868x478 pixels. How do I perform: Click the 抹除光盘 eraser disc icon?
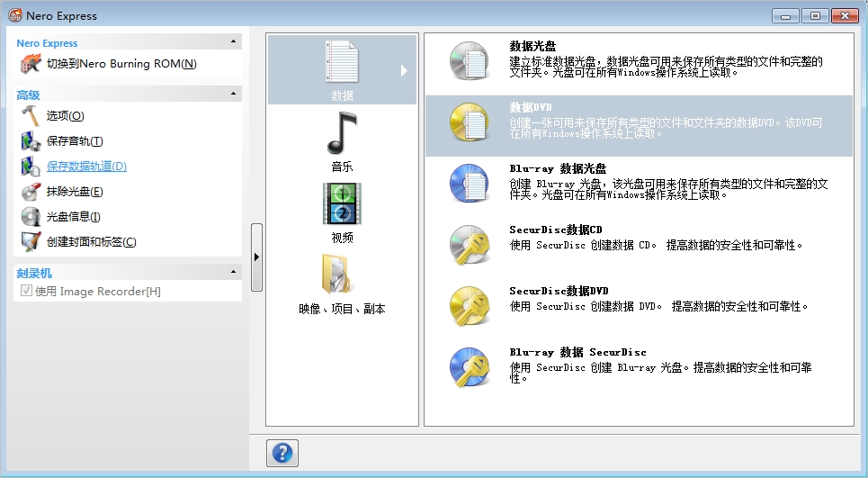pyautogui.click(x=31, y=192)
